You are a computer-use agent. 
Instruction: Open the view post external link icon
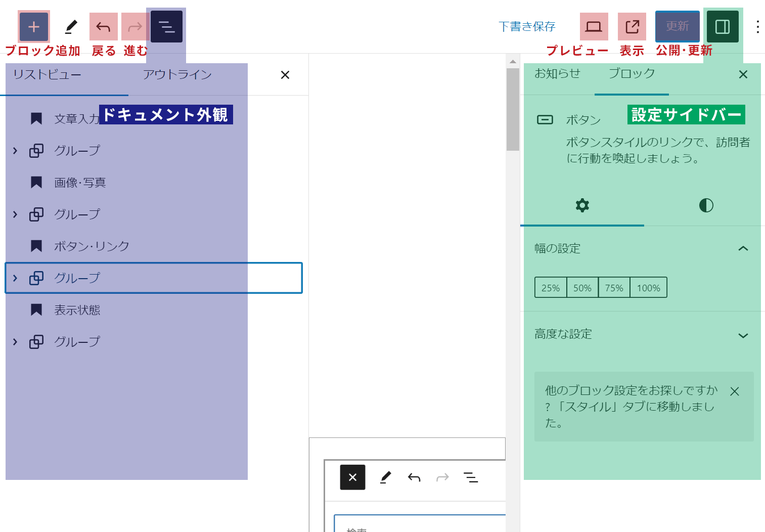632,27
